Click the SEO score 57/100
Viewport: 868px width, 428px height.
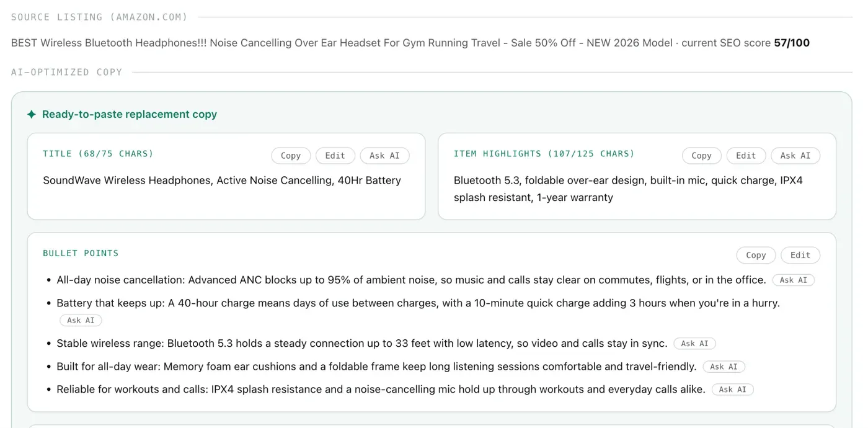tap(792, 43)
